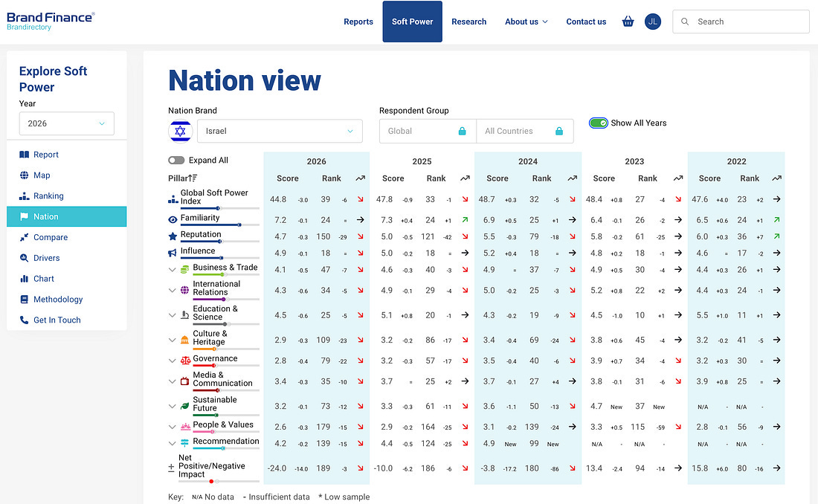Open the Year 2026 dropdown
Viewport: 818px width, 504px height.
tap(67, 123)
